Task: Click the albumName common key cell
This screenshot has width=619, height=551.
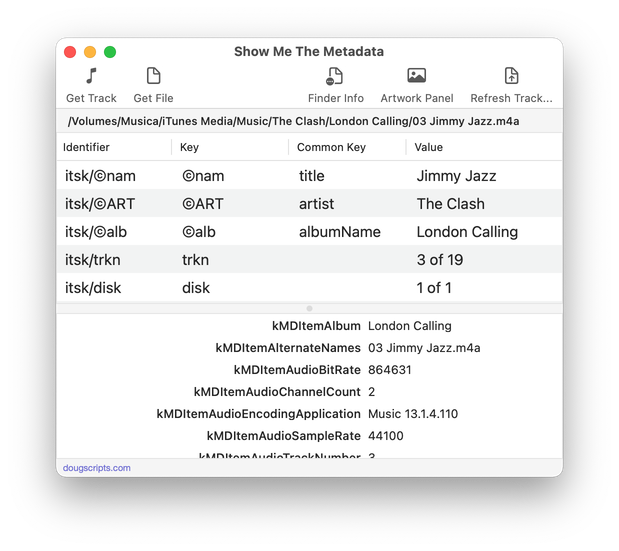Action: point(340,232)
